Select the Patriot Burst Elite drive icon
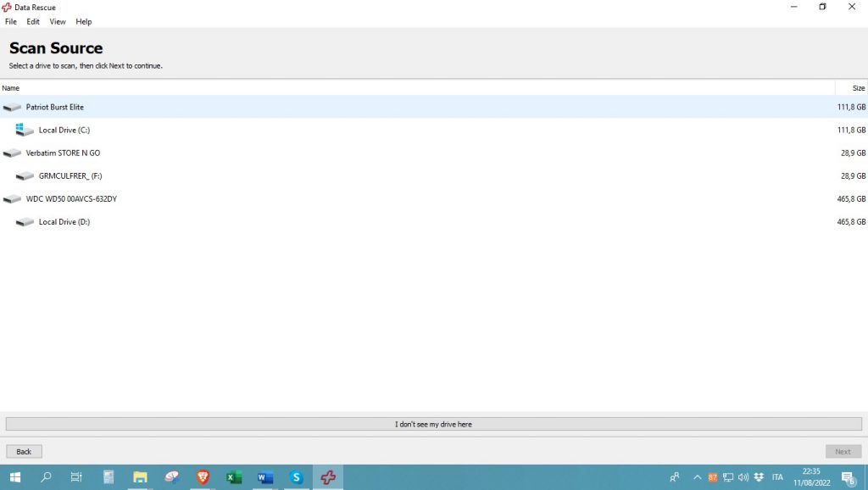This screenshot has height=490, width=868. pyautogui.click(x=12, y=108)
